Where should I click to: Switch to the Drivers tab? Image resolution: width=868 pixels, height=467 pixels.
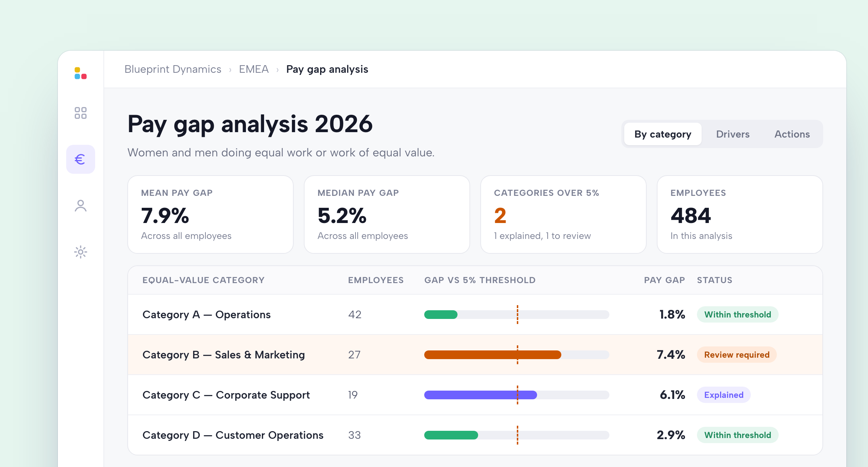click(x=733, y=134)
